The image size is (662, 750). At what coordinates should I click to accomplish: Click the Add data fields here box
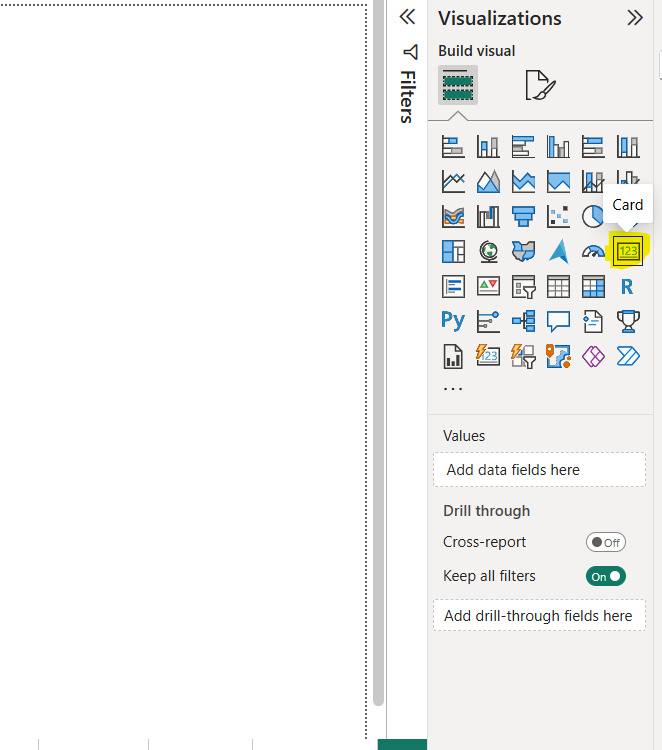point(539,470)
